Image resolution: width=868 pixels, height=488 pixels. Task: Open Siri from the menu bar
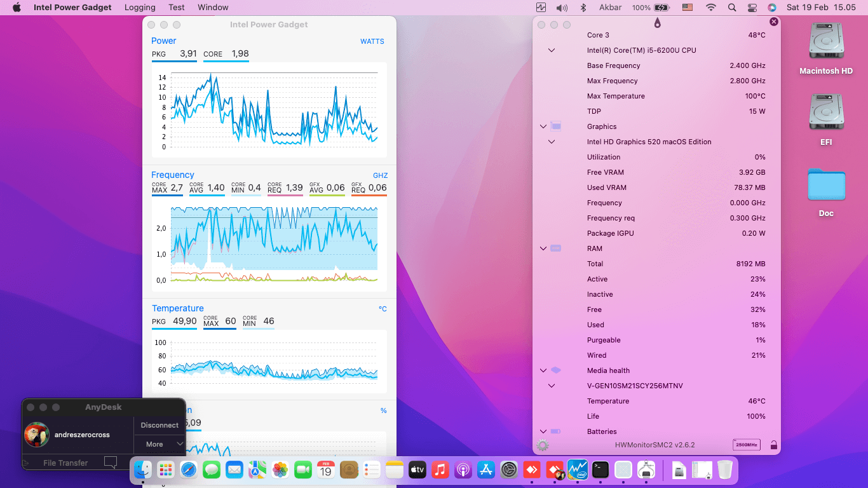771,8
